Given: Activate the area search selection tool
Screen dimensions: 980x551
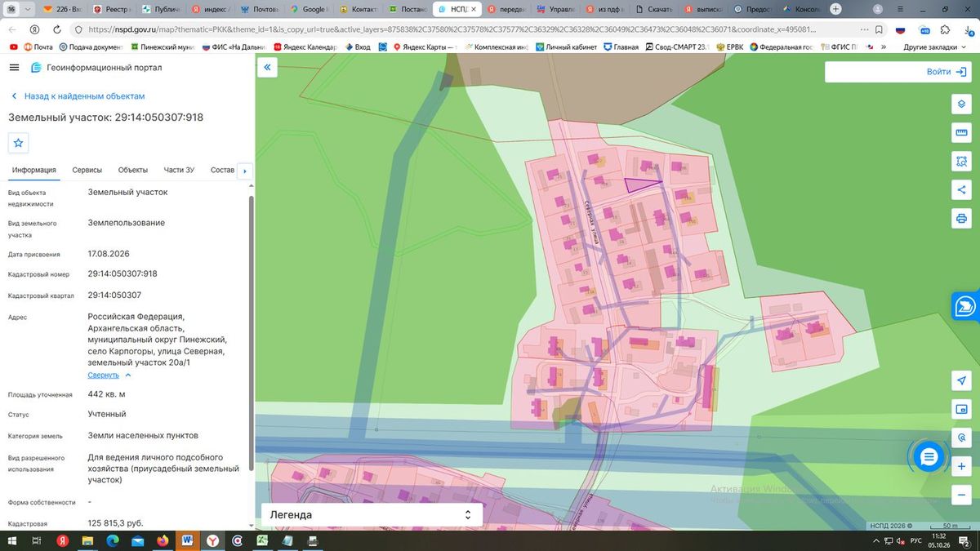Looking at the screenshot, I should click(961, 162).
